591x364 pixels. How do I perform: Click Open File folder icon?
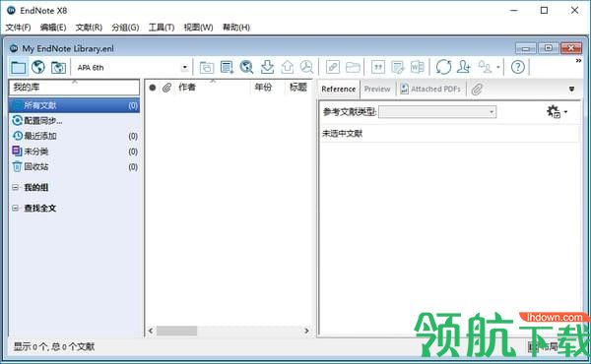click(x=353, y=67)
